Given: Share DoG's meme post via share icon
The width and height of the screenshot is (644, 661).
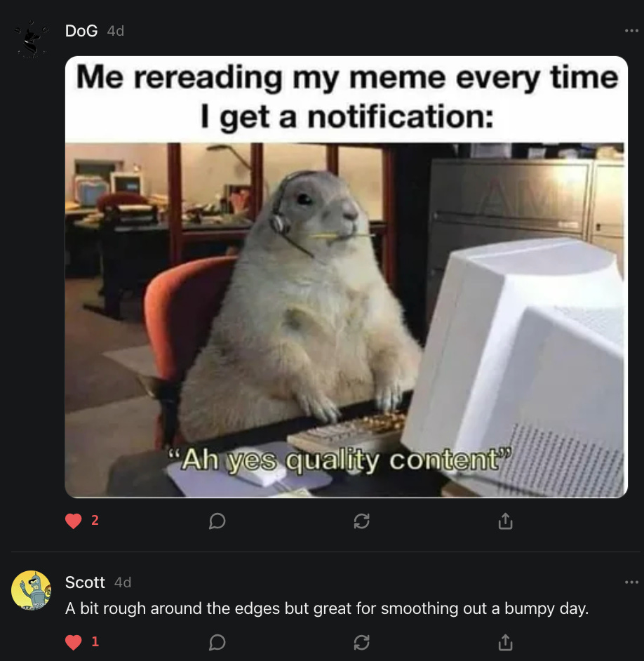Looking at the screenshot, I should click(505, 521).
